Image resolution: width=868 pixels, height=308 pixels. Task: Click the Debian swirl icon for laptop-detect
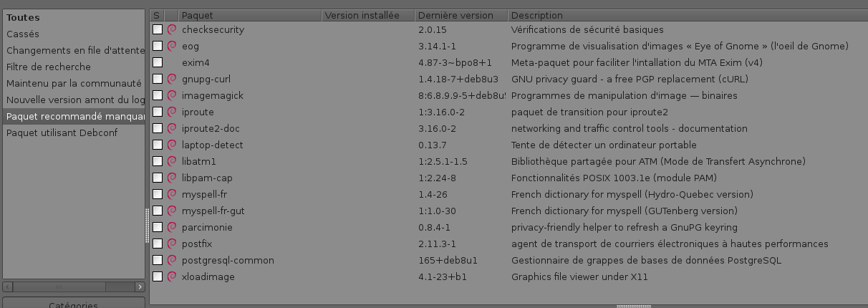click(x=172, y=145)
